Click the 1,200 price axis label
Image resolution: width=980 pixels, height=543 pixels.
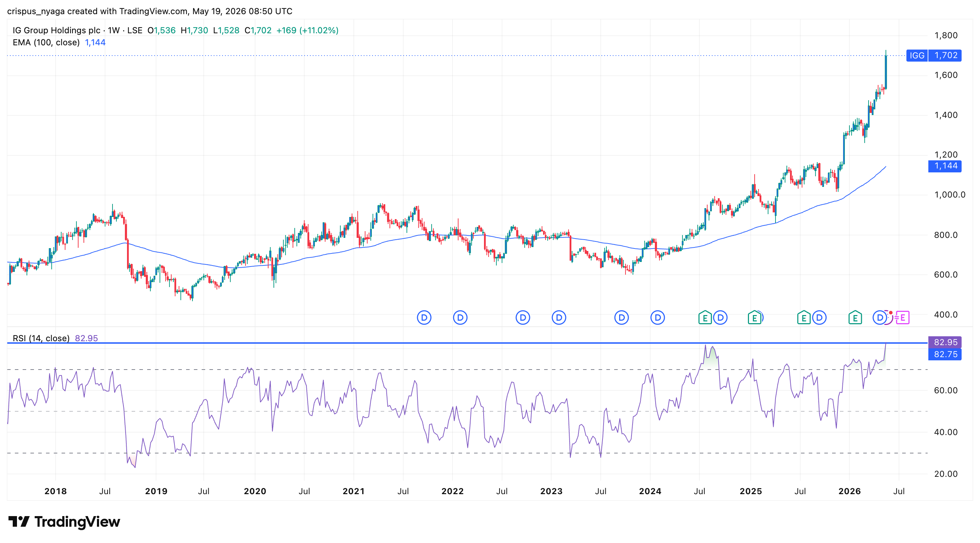pos(946,154)
